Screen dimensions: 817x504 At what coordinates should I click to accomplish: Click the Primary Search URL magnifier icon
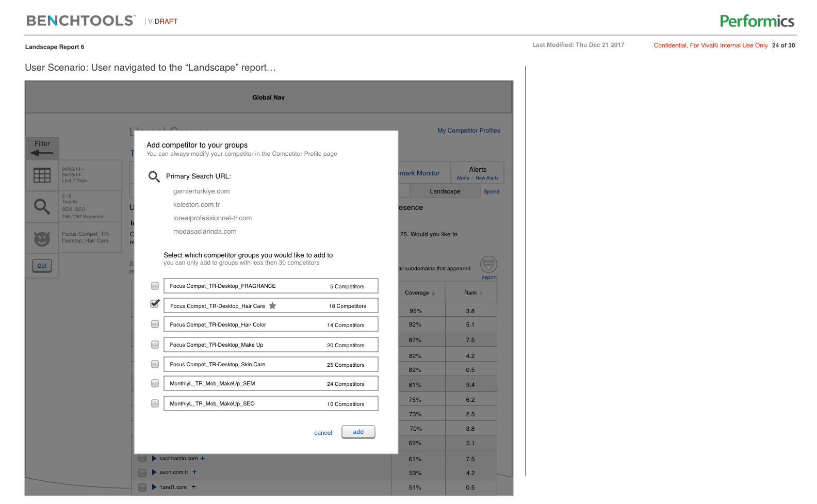(154, 177)
